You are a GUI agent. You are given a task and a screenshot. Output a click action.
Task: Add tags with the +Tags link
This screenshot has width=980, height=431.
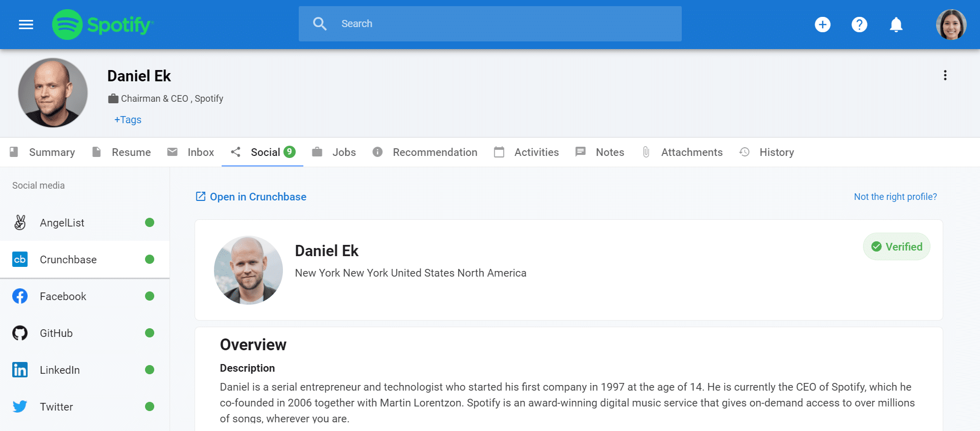(128, 120)
